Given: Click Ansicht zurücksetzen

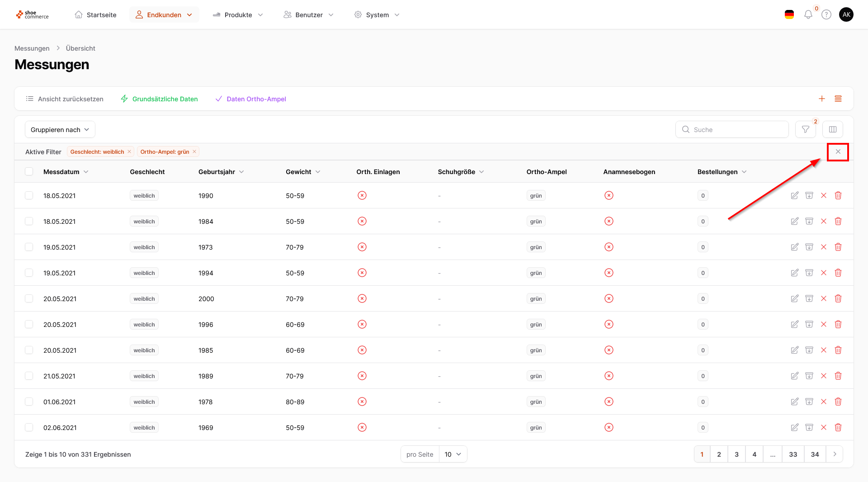Looking at the screenshot, I should click(65, 99).
